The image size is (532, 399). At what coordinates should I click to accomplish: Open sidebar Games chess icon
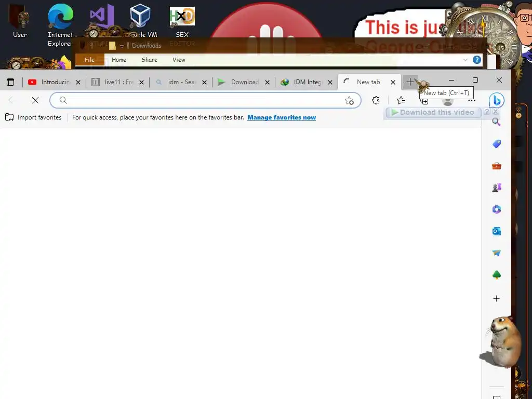[496, 188]
